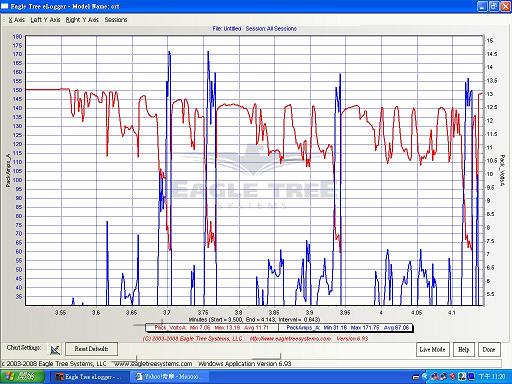Click the Done button
Screen dimensions: 512x384
tap(489, 349)
